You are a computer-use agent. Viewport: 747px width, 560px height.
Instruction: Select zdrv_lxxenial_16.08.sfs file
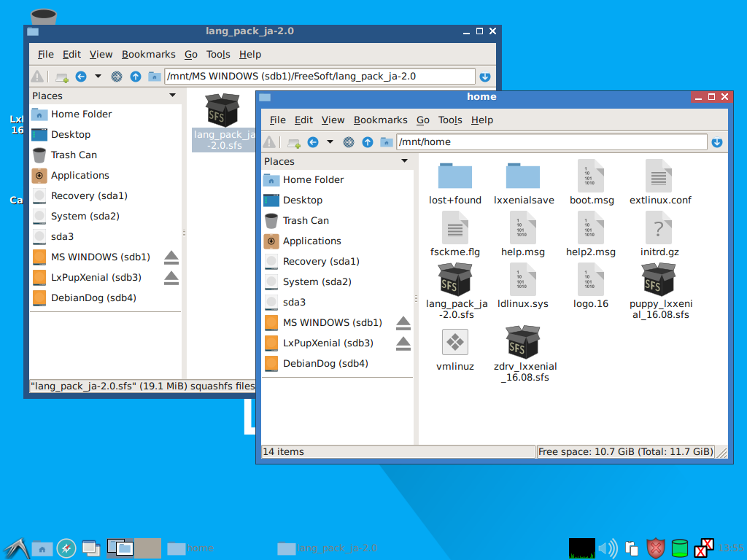click(525, 354)
